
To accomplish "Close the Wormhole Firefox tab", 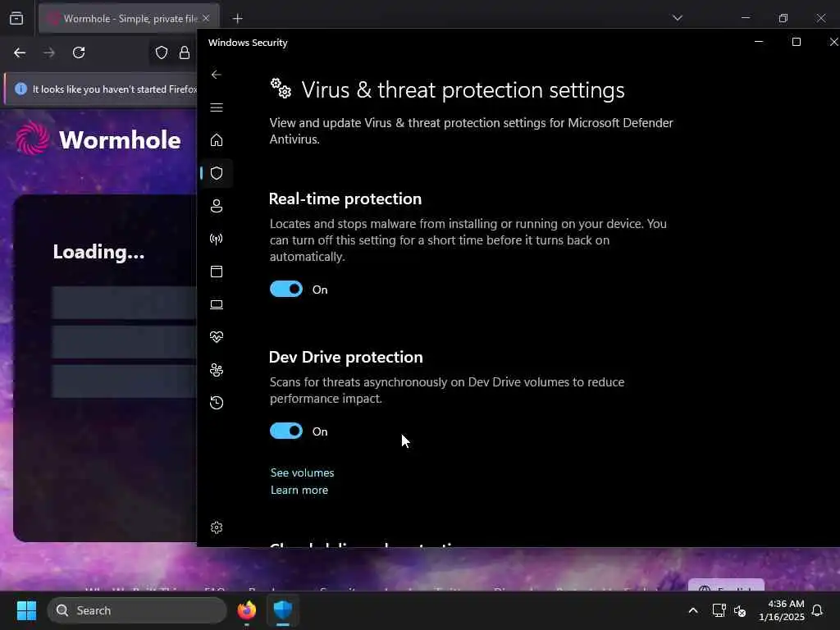I will (x=206, y=18).
